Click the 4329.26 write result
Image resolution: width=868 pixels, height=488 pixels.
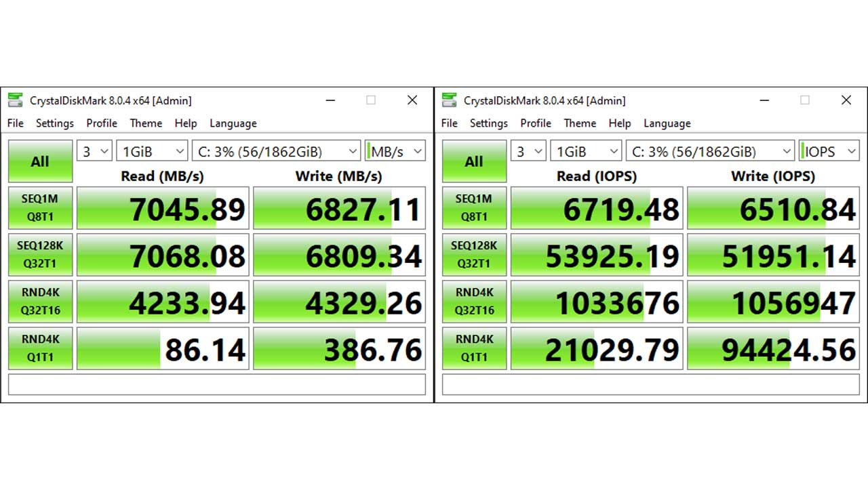coord(339,302)
